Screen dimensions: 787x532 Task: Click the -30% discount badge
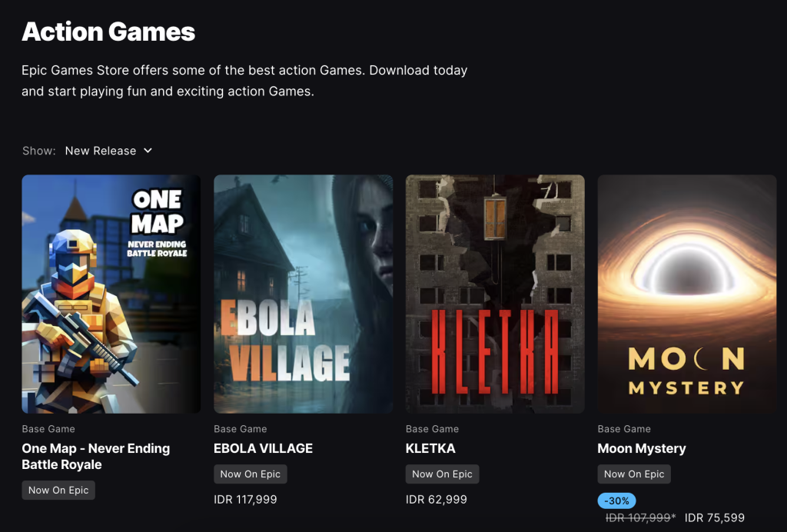(x=616, y=501)
